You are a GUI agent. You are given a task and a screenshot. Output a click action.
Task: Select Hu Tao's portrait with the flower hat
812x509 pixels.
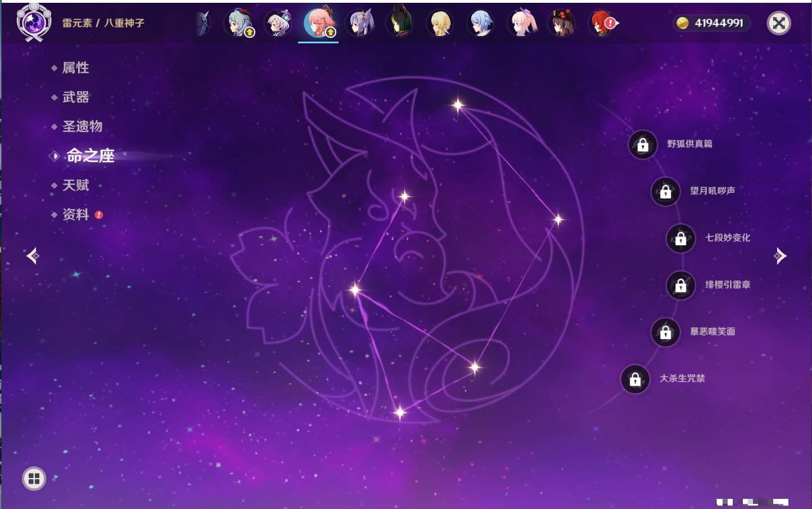pyautogui.click(x=562, y=23)
